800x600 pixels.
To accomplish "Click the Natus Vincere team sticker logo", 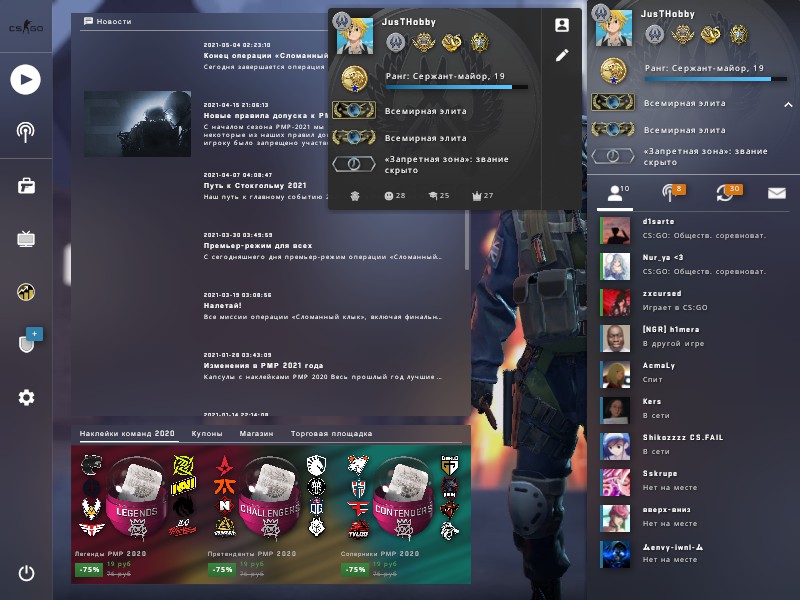I will 183,486.
